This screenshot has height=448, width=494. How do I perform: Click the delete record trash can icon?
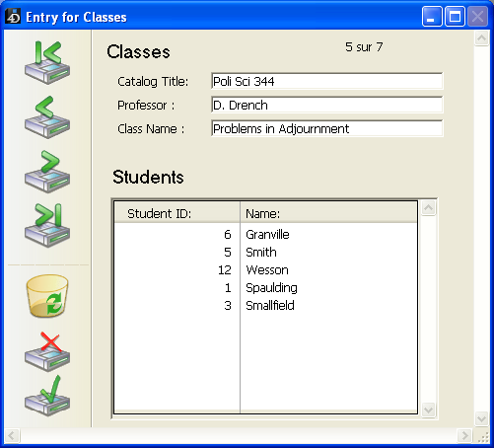coord(47,296)
